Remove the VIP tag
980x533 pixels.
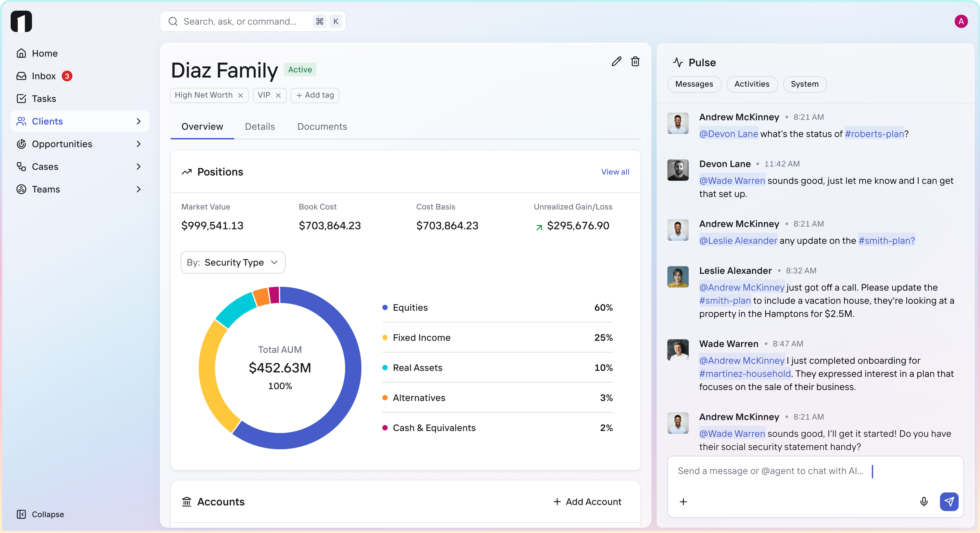[278, 95]
